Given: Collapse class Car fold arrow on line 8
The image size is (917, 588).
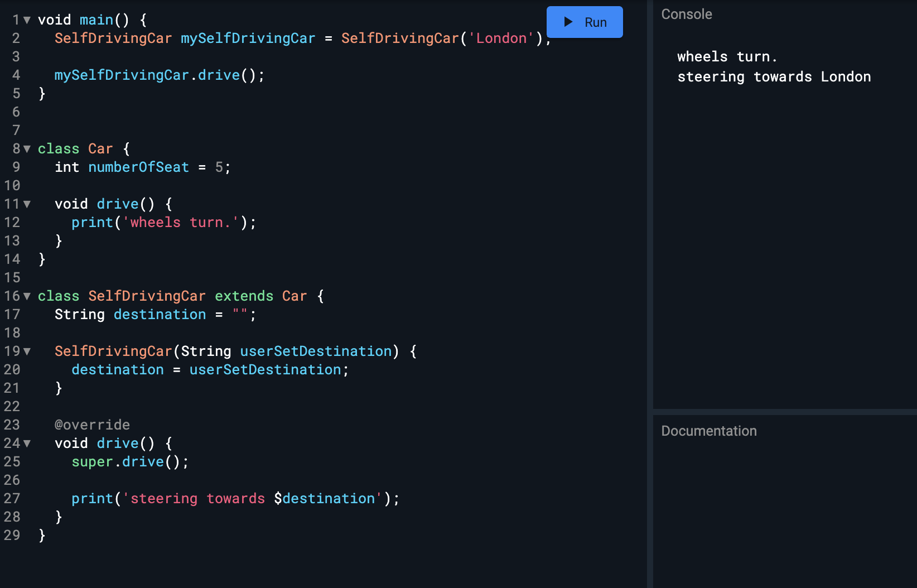Looking at the screenshot, I should point(27,149).
